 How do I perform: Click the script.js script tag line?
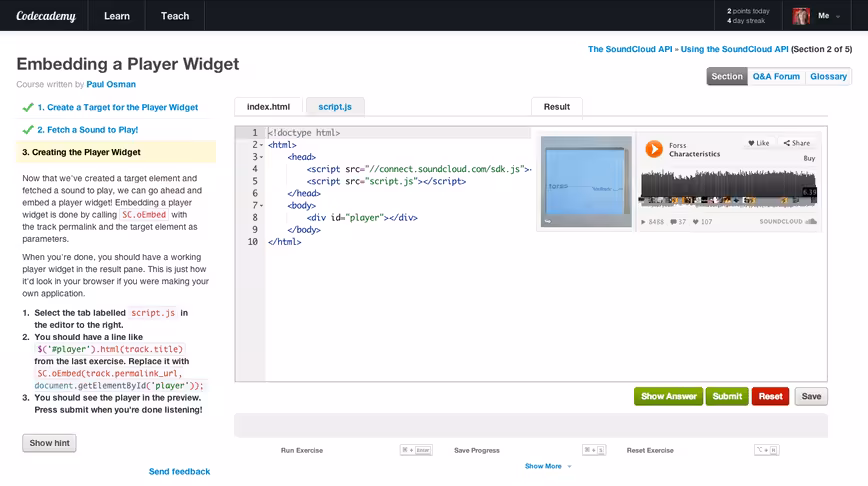(386, 181)
